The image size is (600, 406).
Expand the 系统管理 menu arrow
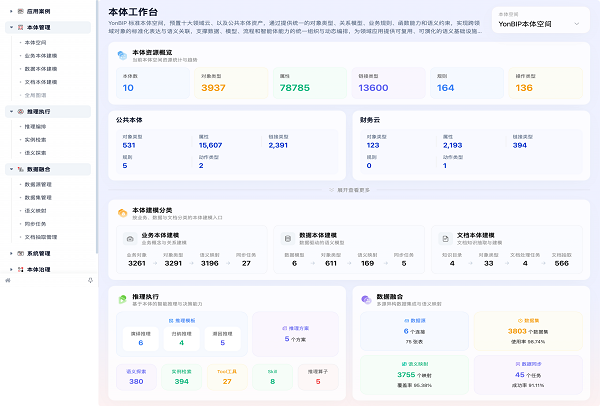(11, 253)
